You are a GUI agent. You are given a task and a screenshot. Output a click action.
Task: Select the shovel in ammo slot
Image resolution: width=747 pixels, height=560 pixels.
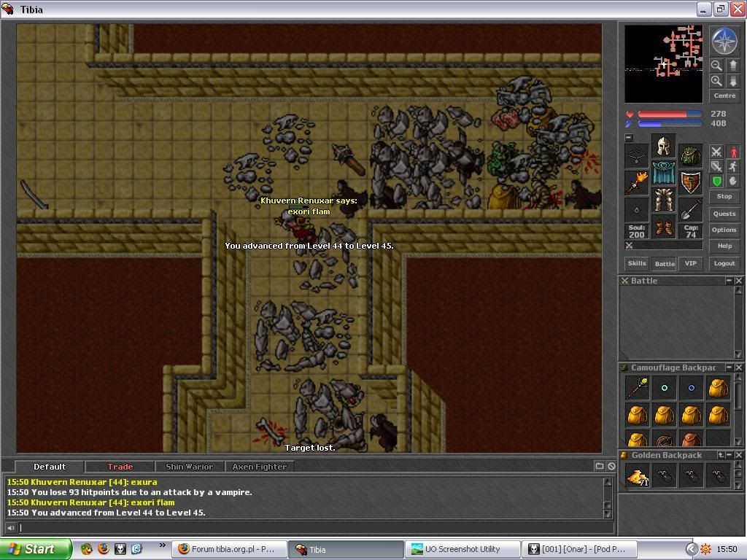coord(690,209)
